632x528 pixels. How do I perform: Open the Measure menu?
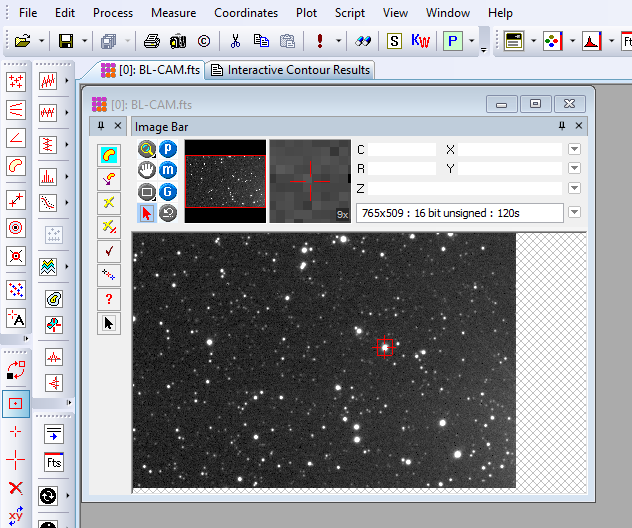pyautogui.click(x=173, y=13)
